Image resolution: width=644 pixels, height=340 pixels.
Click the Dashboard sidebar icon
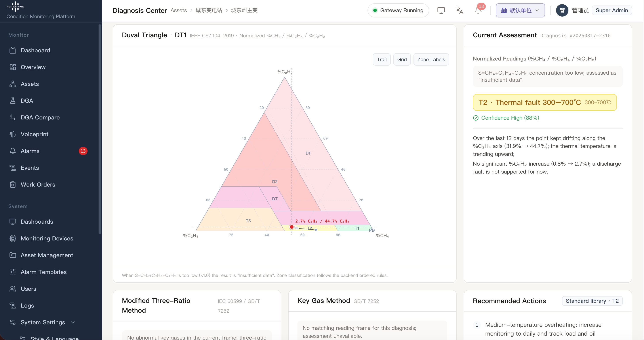pos(13,51)
